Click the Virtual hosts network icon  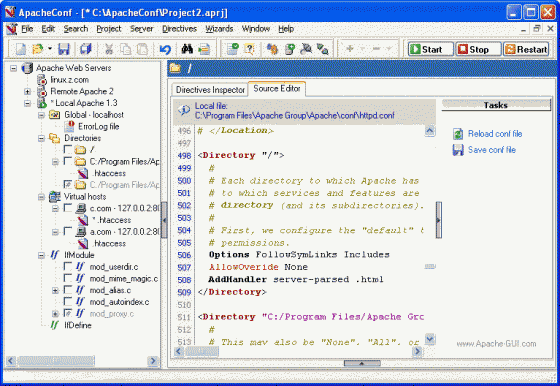pos(55,196)
